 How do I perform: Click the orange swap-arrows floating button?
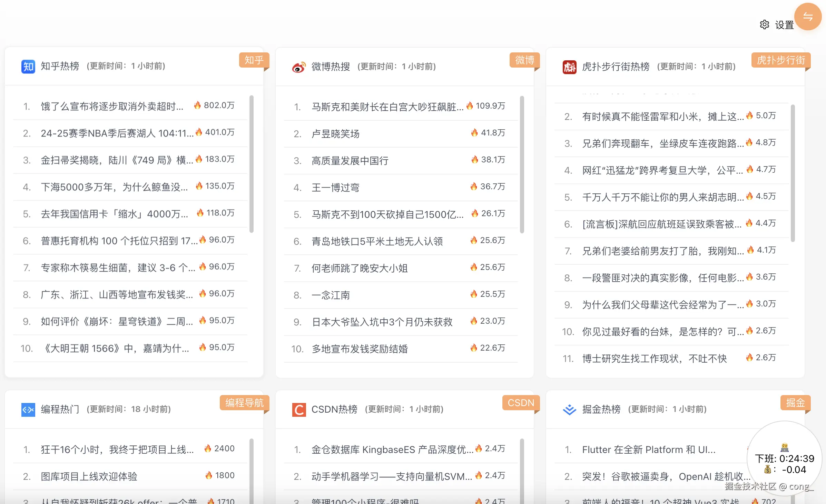click(808, 17)
